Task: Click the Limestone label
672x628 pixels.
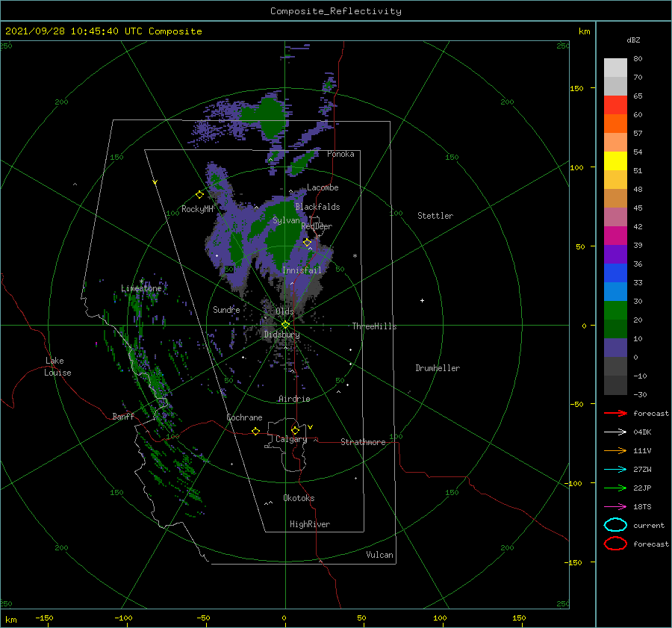Action: pyautogui.click(x=141, y=288)
